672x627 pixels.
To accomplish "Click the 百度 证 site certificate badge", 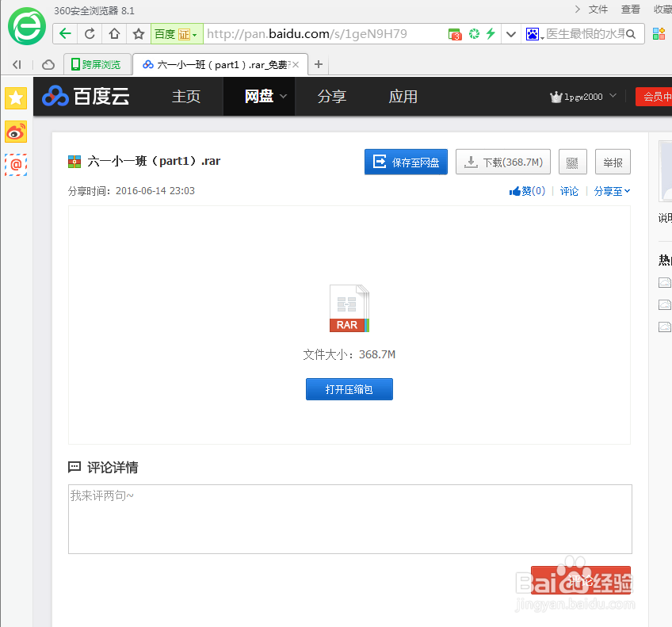I will pos(177,34).
